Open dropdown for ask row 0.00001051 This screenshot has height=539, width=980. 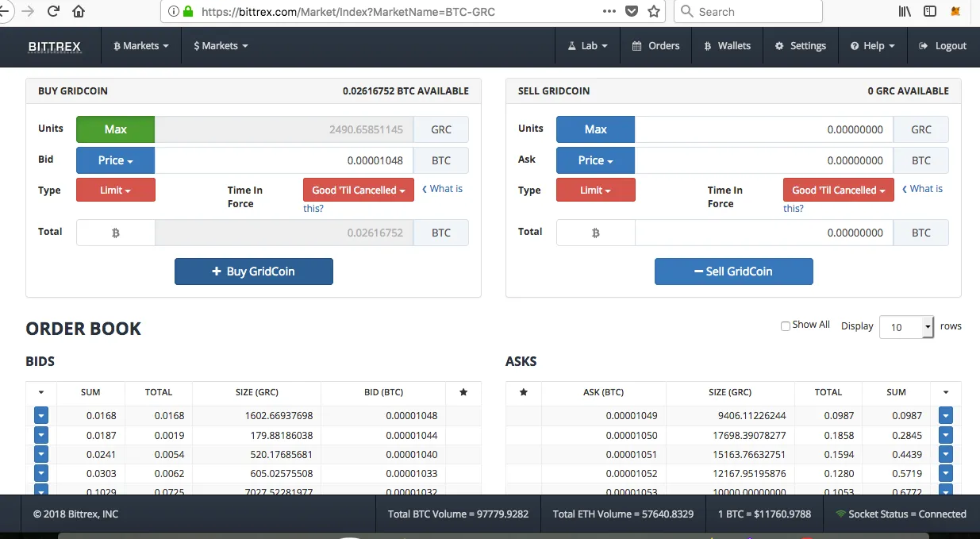pyautogui.click(x=945, y=454)
